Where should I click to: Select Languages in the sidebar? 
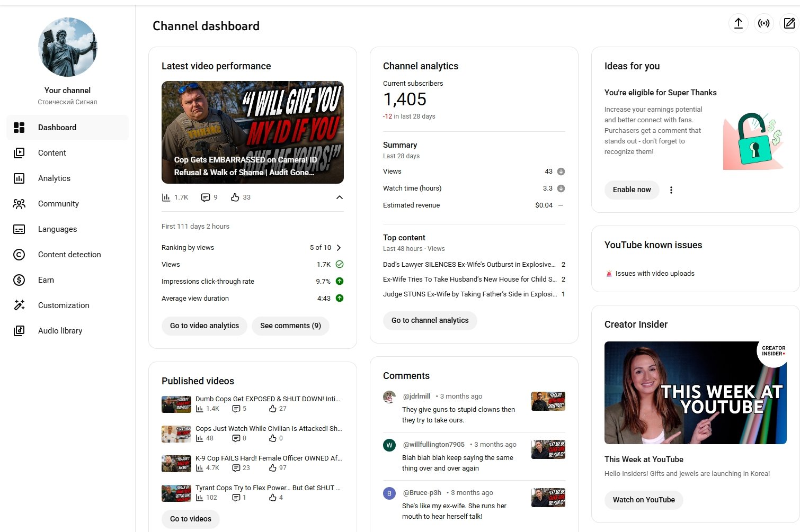point(57,229)
